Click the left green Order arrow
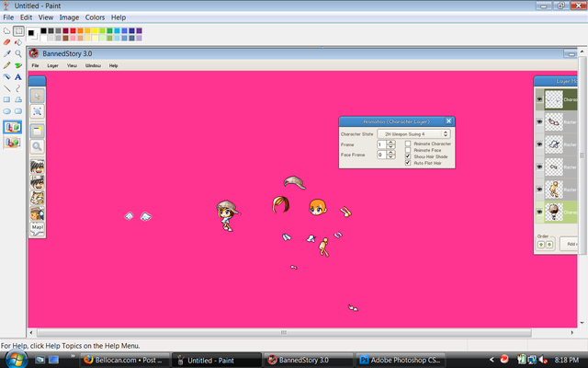 tap(541, 245)
